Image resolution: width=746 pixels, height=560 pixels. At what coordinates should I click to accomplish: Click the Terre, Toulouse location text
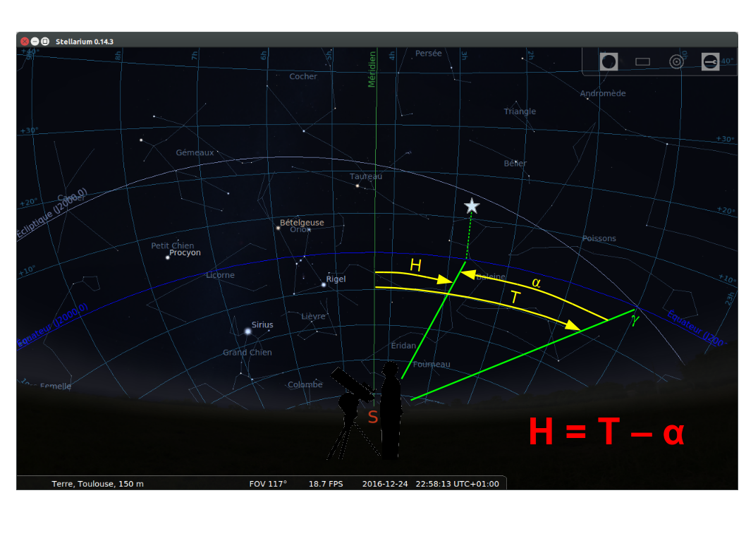point(97,484)
